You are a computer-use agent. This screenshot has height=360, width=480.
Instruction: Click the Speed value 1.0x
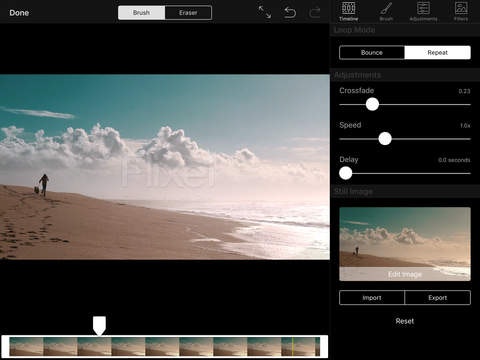pyautogui.click(x=465, y=126)
